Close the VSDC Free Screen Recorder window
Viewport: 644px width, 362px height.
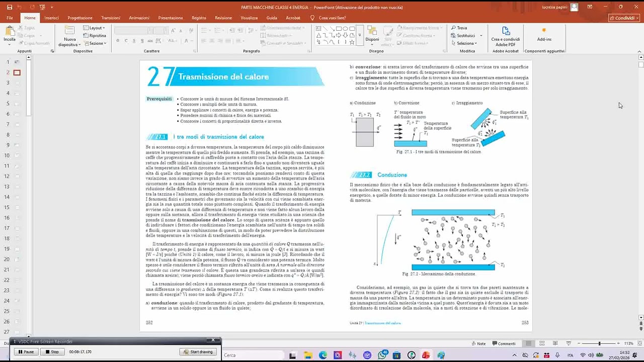(x=213, y=340)
